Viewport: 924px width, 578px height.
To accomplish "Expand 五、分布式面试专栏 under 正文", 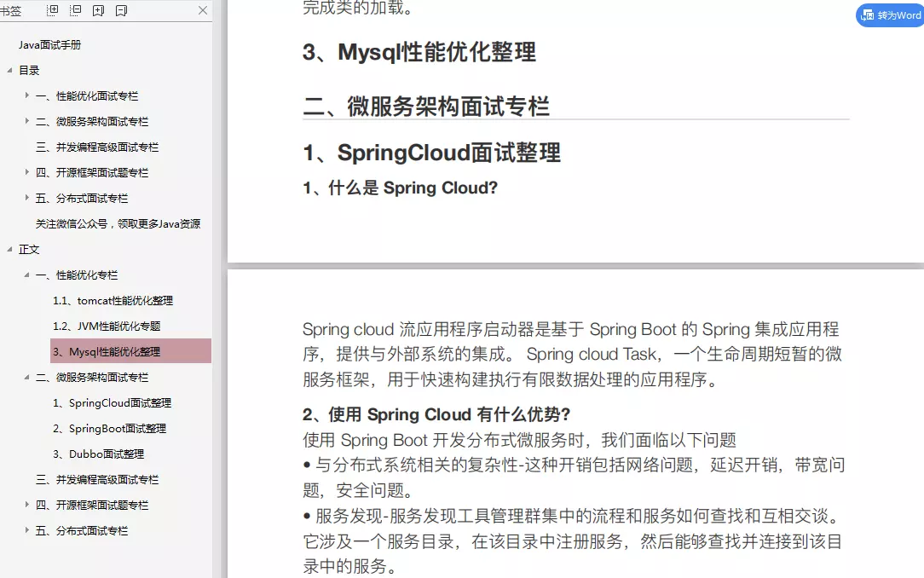I will [26, 530].
